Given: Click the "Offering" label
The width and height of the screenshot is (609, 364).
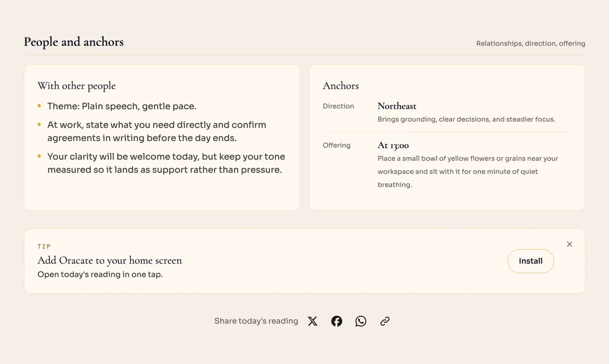Looking at the screenshot, I should 336,146.
